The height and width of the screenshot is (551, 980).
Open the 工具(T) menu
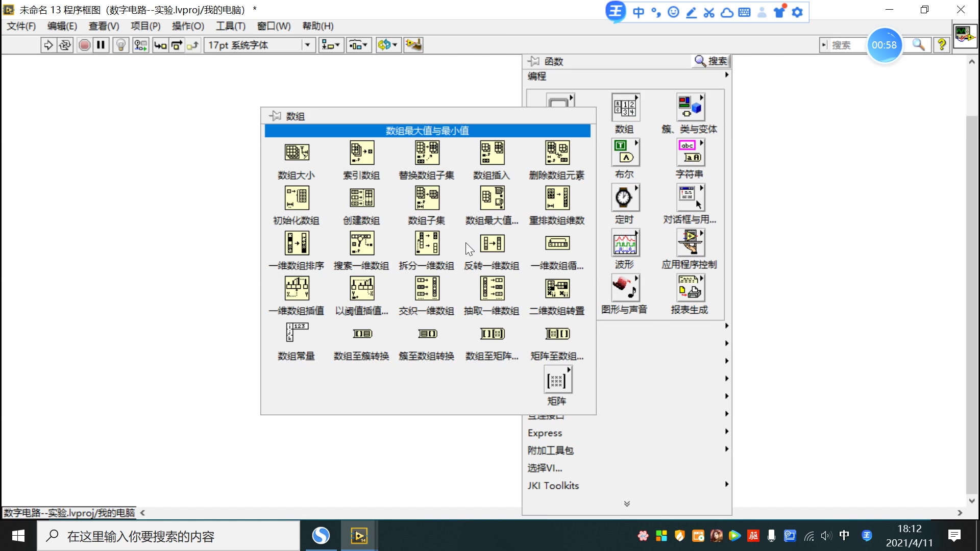pos(230,26)
